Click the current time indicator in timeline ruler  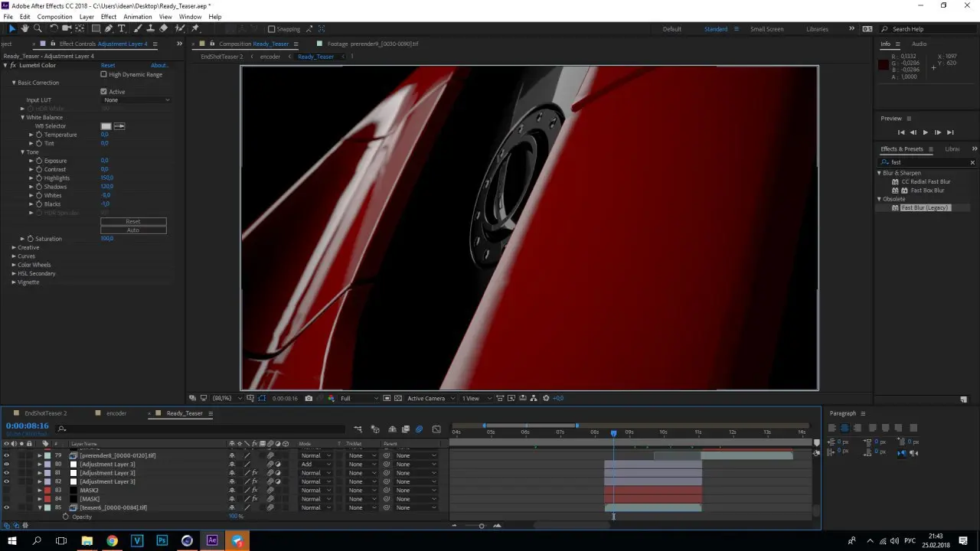click(x=613, y=433)
